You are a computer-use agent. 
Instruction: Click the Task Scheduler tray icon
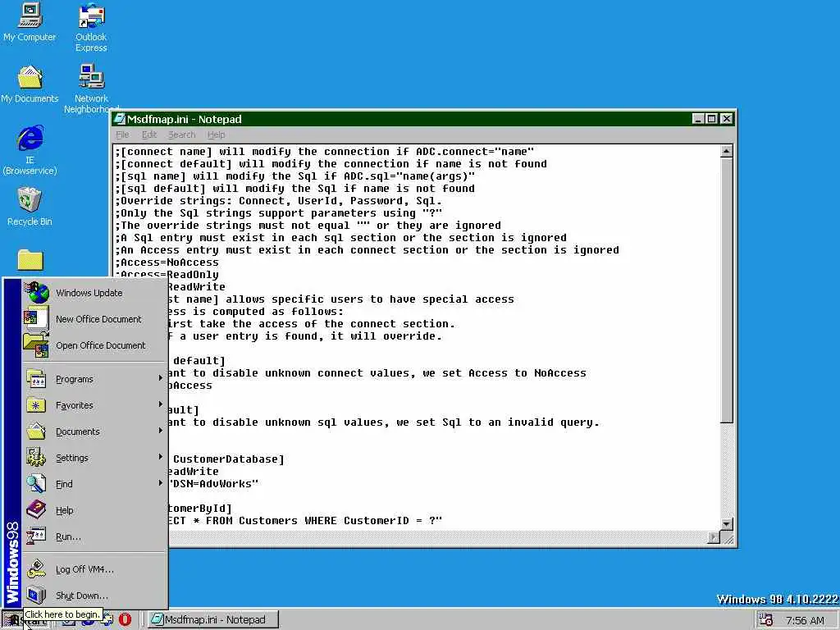pos(765,620)
